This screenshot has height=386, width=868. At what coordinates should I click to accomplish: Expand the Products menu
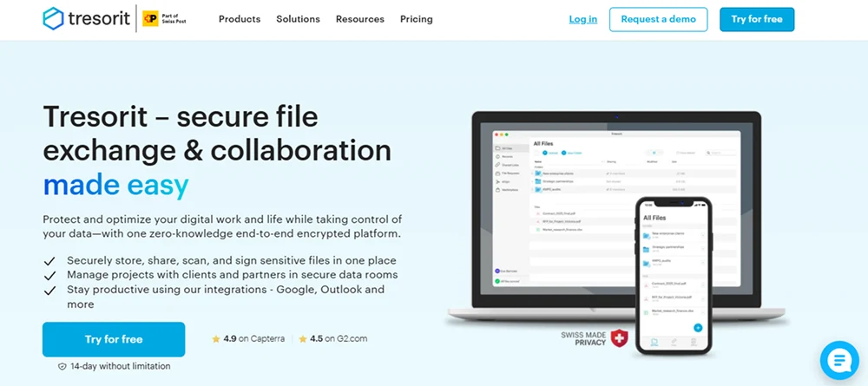tap(240, 19)
